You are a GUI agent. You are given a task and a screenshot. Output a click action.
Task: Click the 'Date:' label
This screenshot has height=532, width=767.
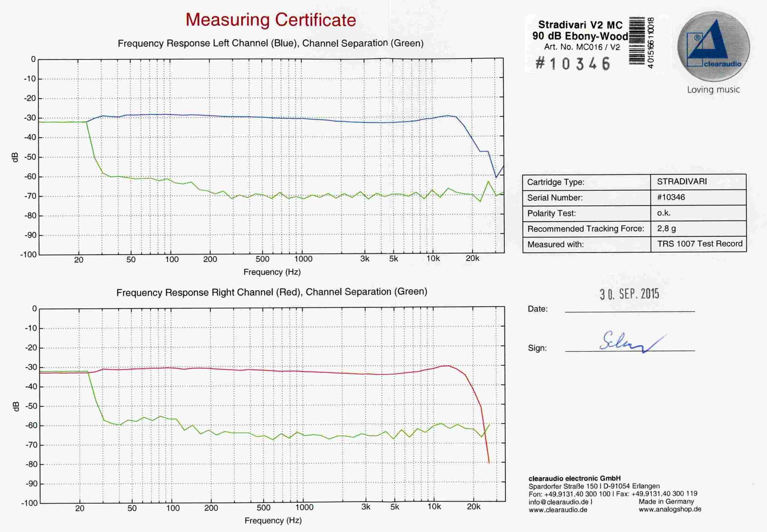click(x=538, y=309)
